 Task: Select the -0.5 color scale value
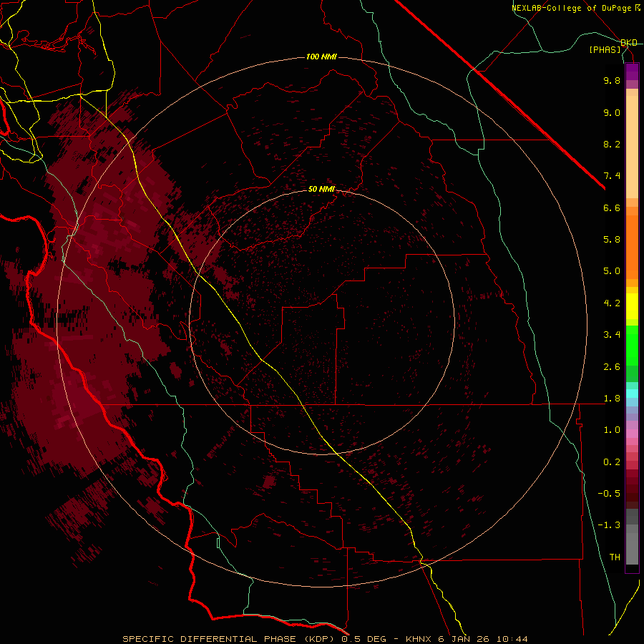pyautogui.click(x=609, y=494)
